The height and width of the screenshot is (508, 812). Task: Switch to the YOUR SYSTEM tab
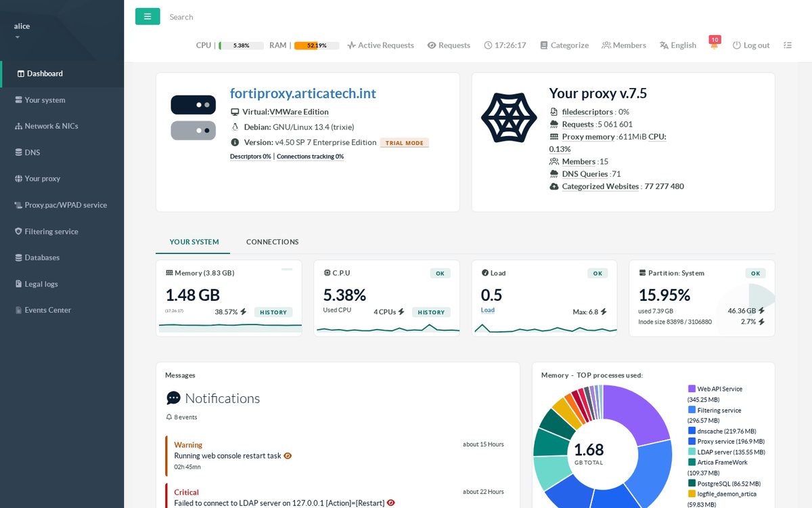(194, 242)
